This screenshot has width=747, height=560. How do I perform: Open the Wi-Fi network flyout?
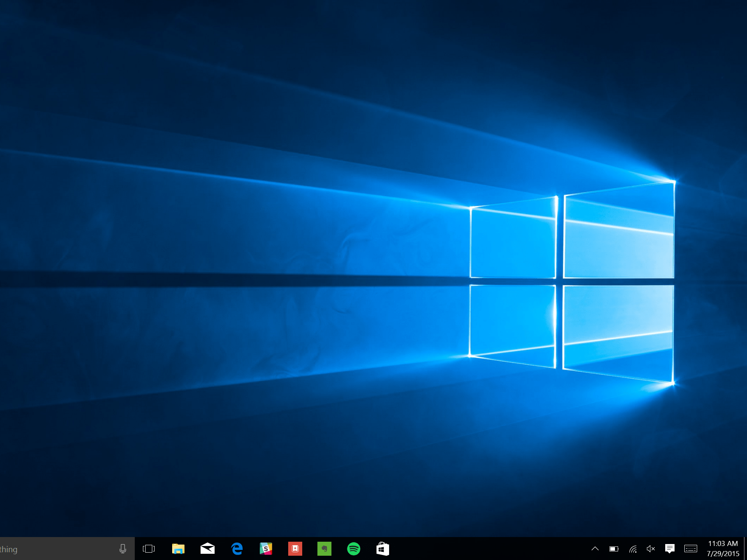[x=633, y=549]
